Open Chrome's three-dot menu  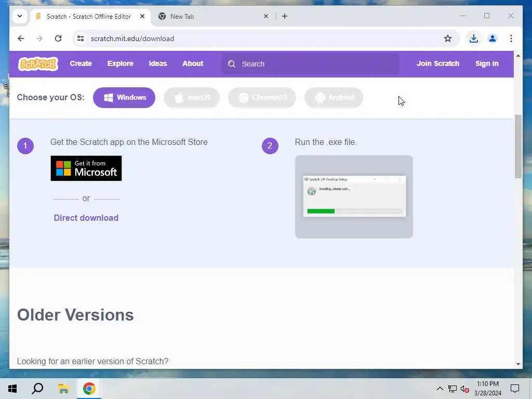click(x=511, y=38)
